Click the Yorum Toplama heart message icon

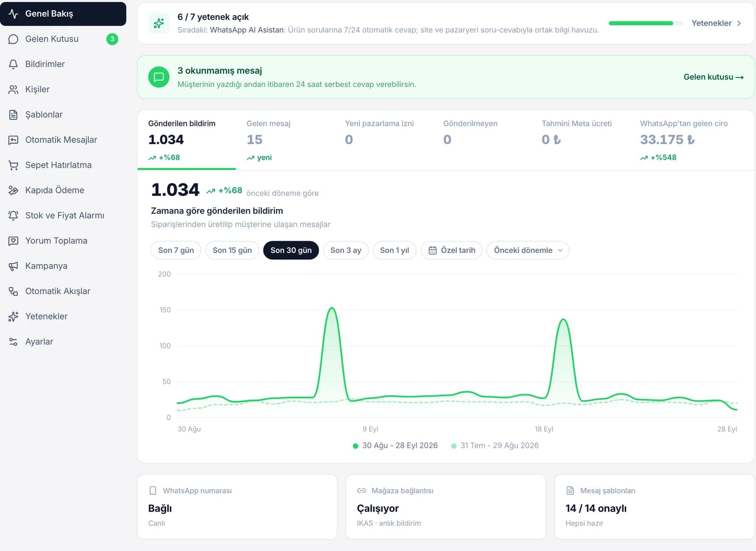click(13, 241)
